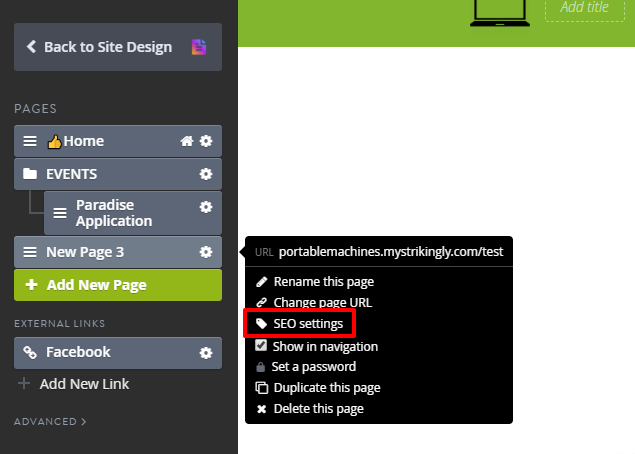Select the Home page row

point(118,141)
